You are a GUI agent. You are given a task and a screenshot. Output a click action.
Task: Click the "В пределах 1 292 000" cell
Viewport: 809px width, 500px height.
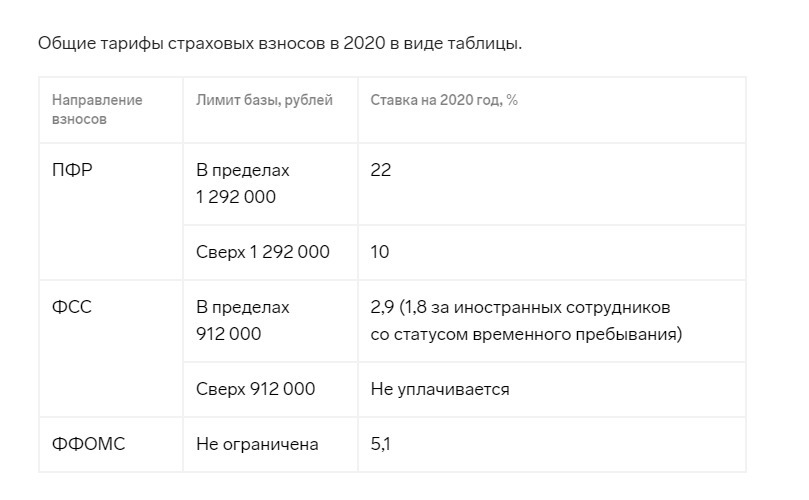click(243, 183)
